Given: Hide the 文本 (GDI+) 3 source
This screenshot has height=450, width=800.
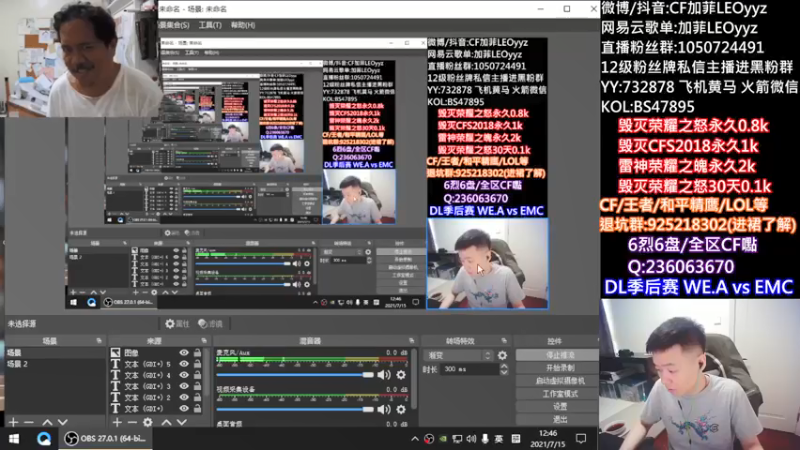Looking at the screenshot, I should pos(184,386).
